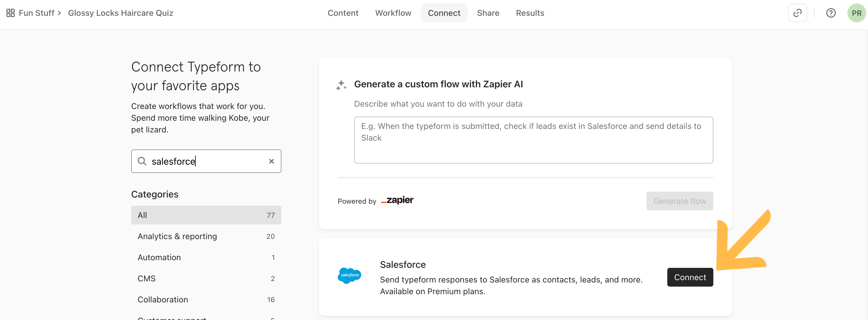Copy the form link using the link icon

[x=797, y=13]
